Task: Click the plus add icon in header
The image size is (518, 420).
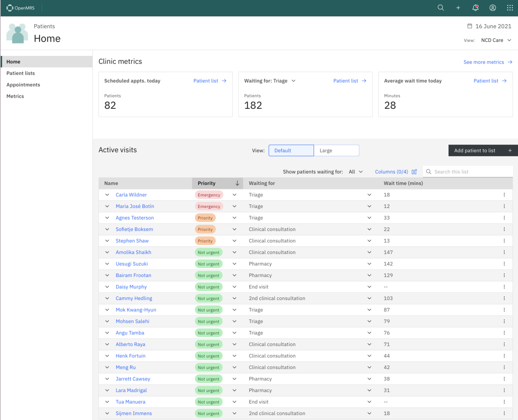Action: coord(458,8)
